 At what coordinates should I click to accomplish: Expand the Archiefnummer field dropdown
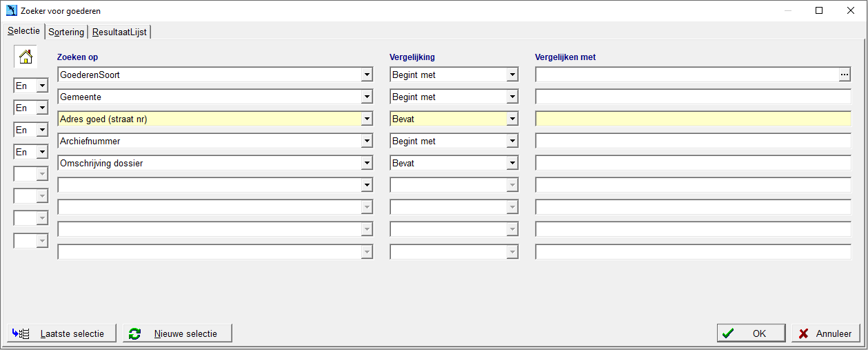coord(366,141)
